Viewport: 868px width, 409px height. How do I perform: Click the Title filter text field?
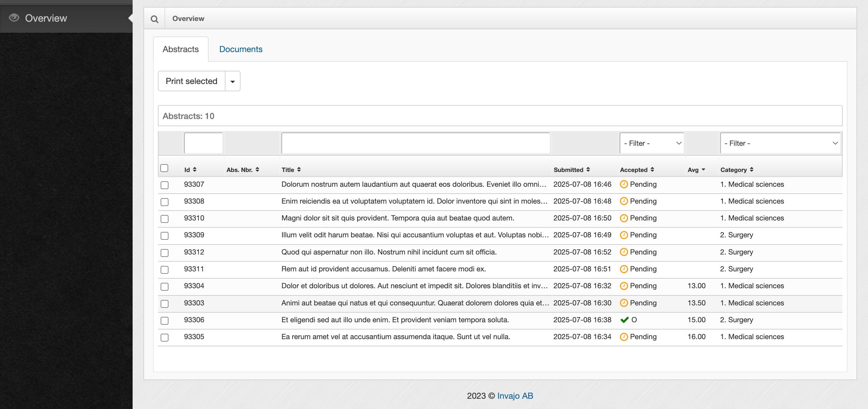415,143
